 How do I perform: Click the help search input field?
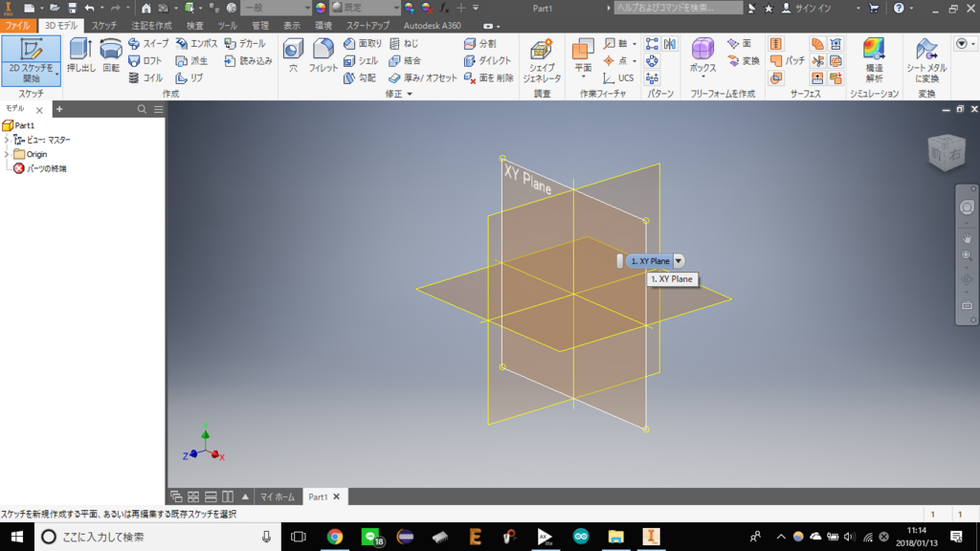(x=679, y=8)
